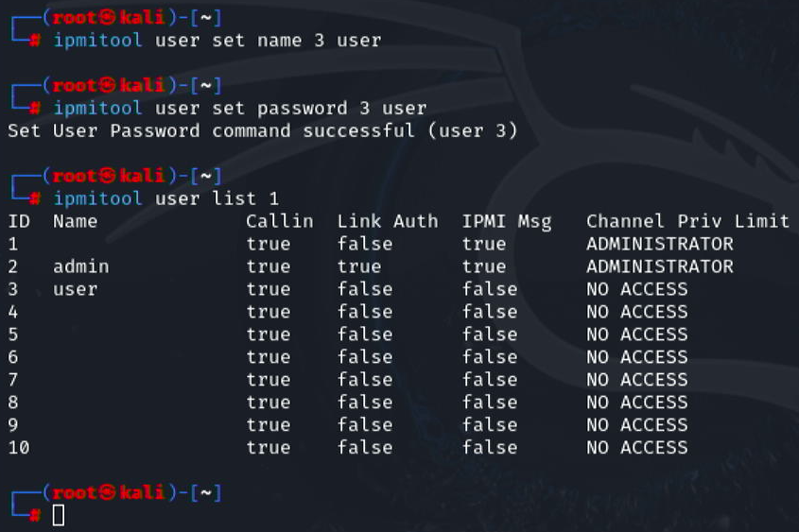
Task: Click the "ID" column header
Action: tap(19, 221)
